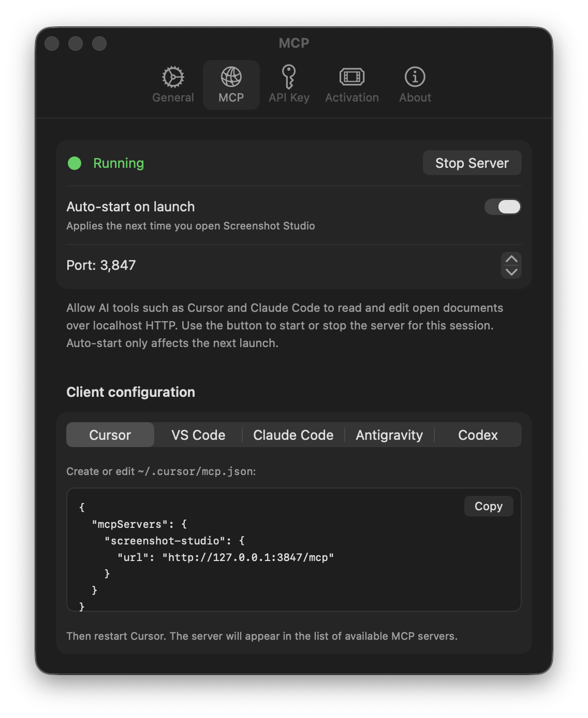Click the "Client configuration" heading
Viewport: 588px width, 718px height.
point(130,392)
